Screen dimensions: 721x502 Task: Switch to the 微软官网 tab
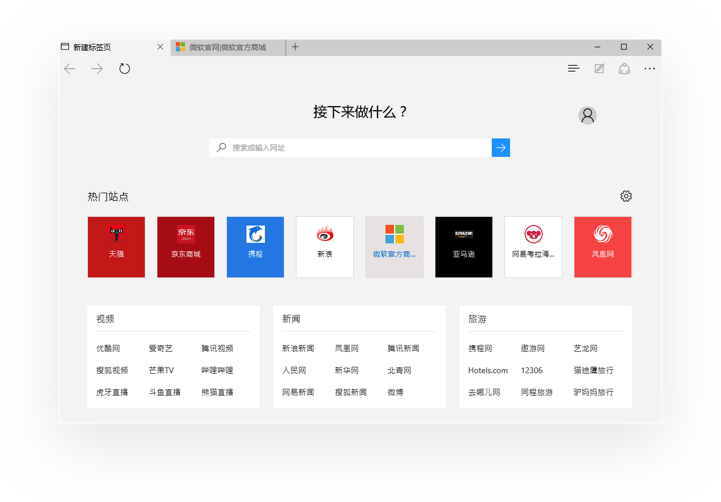(x=228, y=47)
